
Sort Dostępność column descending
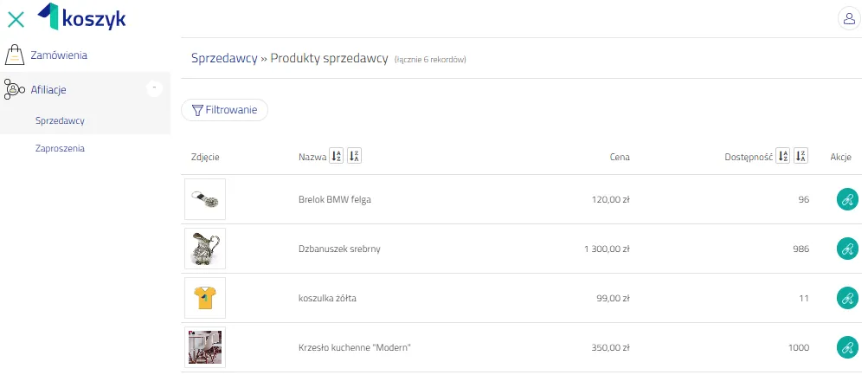[x=800, y=157]
